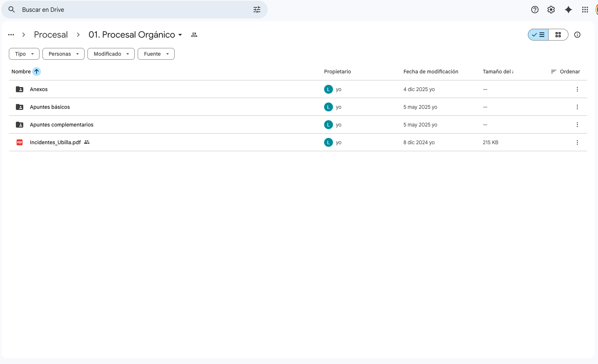Click shared people icon beside folder title
598x364 pixels.
click(194, 35)
